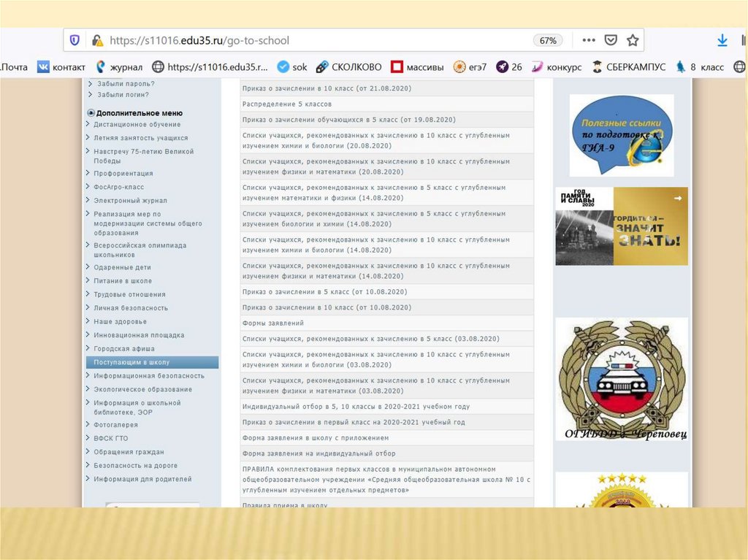Click the padlock site info icon
748x560 pixels.
point(97,41)
